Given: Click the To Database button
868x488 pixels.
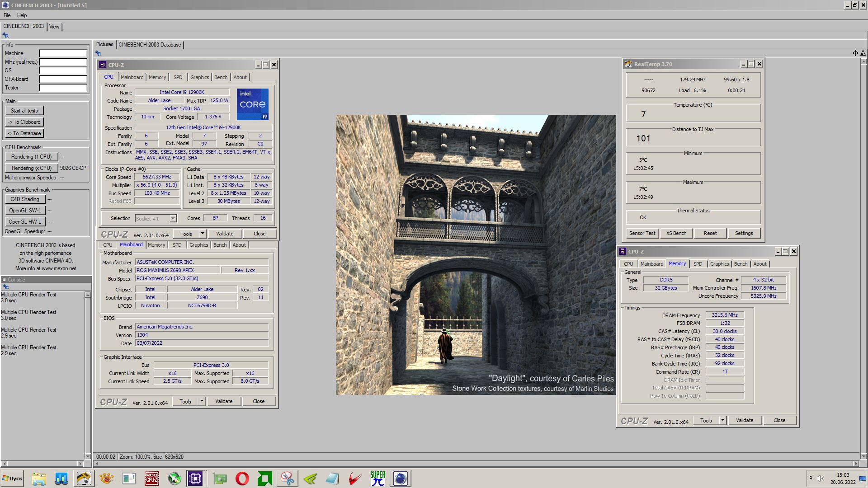Looking at the screenshot, I should pyautogui.click(x=24, y=133).
